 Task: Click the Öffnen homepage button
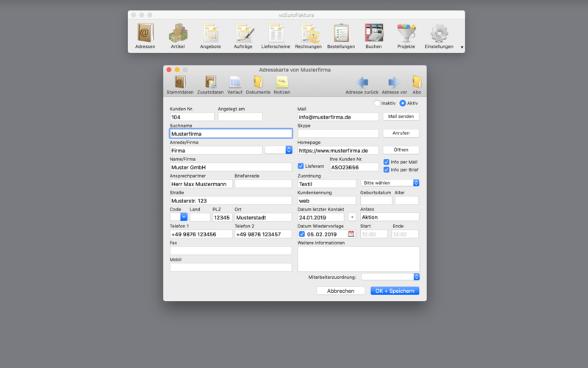[401, 150]
